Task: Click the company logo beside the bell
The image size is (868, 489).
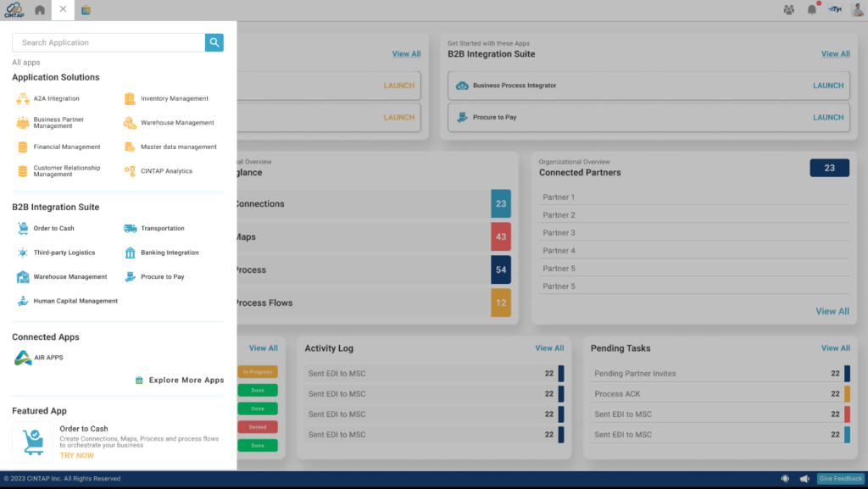Action: [835, 9]
